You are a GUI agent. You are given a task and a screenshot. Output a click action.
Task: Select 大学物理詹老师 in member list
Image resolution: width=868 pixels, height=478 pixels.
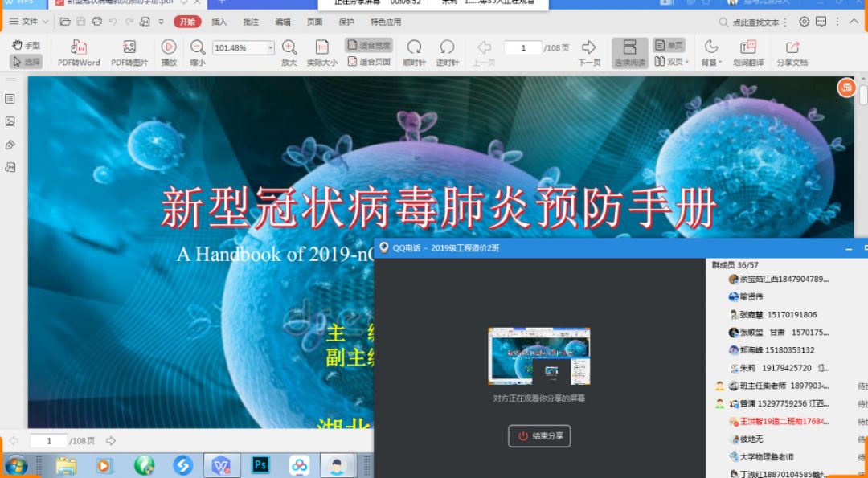760,457
